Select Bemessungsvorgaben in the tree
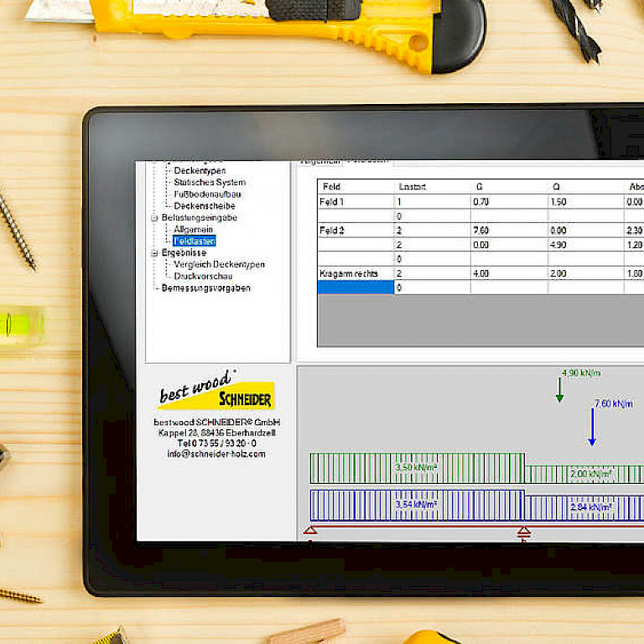This screenshot has width=644, height=644. point(205,288)
